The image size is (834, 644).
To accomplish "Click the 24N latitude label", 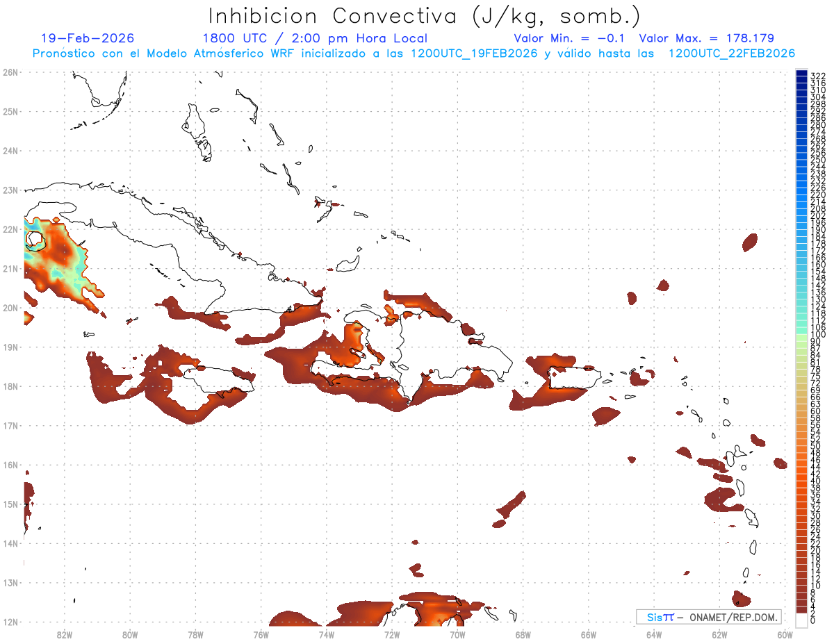I will 10,150.
